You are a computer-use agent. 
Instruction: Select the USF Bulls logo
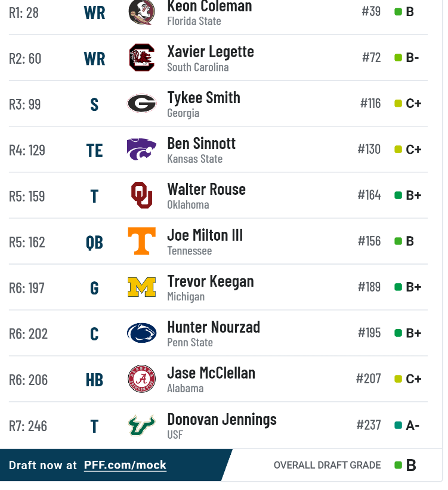(141, 425)
